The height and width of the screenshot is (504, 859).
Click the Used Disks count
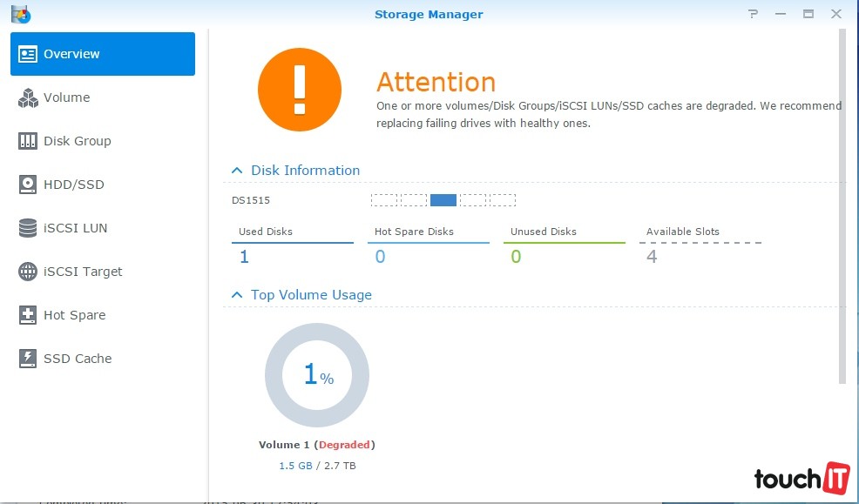244,257
